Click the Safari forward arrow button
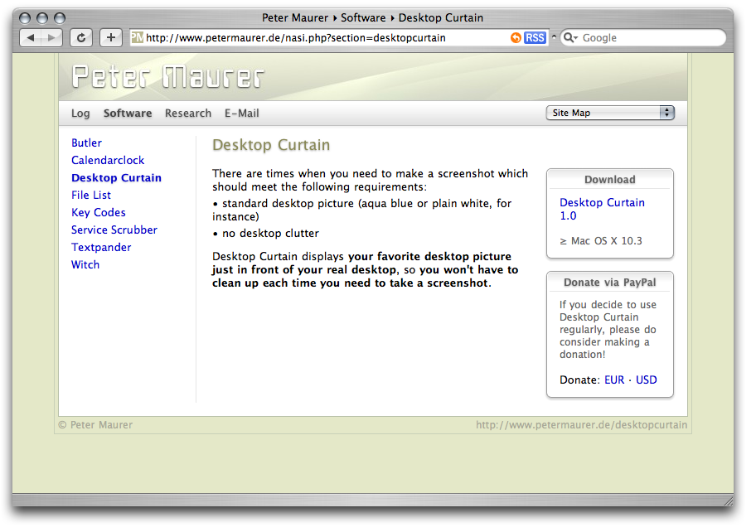 52,37
